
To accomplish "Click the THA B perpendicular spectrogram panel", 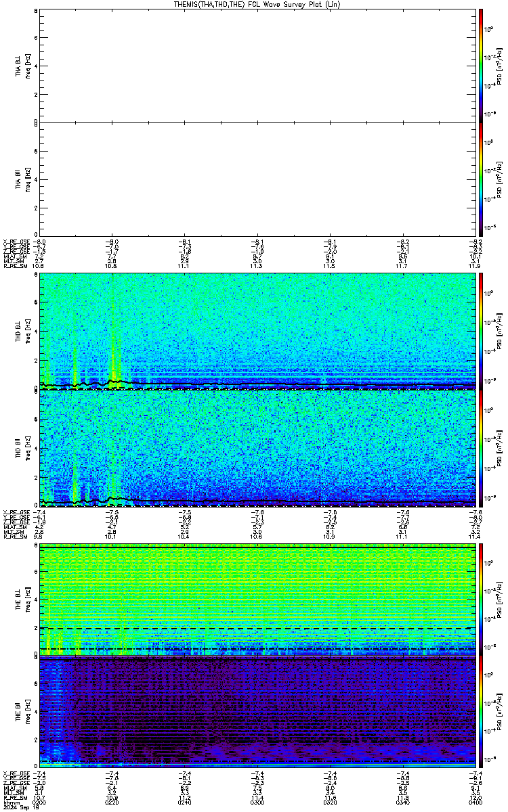I will (x=257, y=65).
